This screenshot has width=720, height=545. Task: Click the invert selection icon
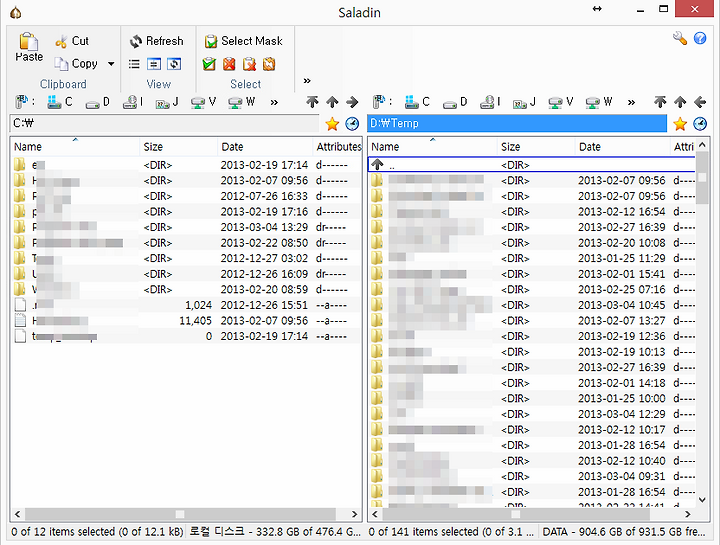coord(269,64)
